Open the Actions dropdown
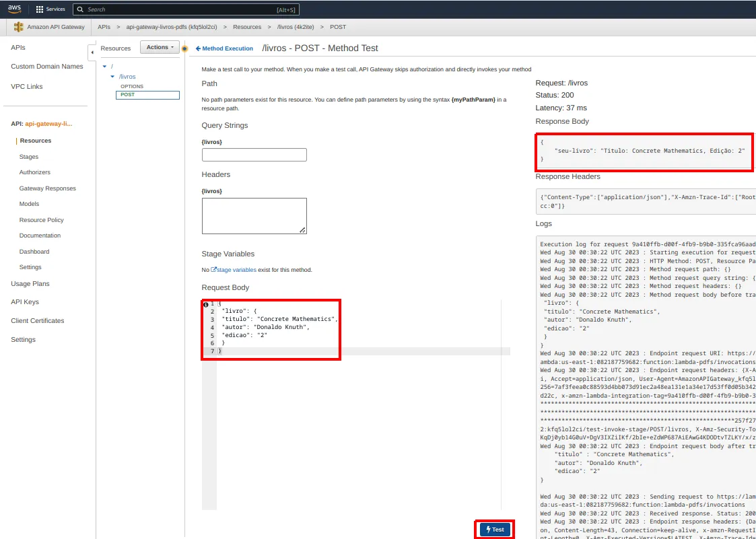 (x=160, y=47)
